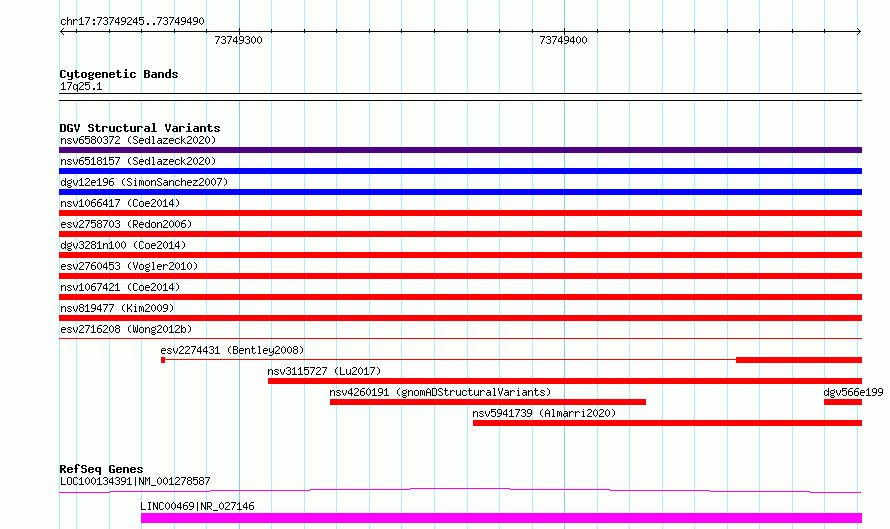Click LINC00469|NR_027146 gene label
This screenshot has width=890, height=529.
coord(197,506)
